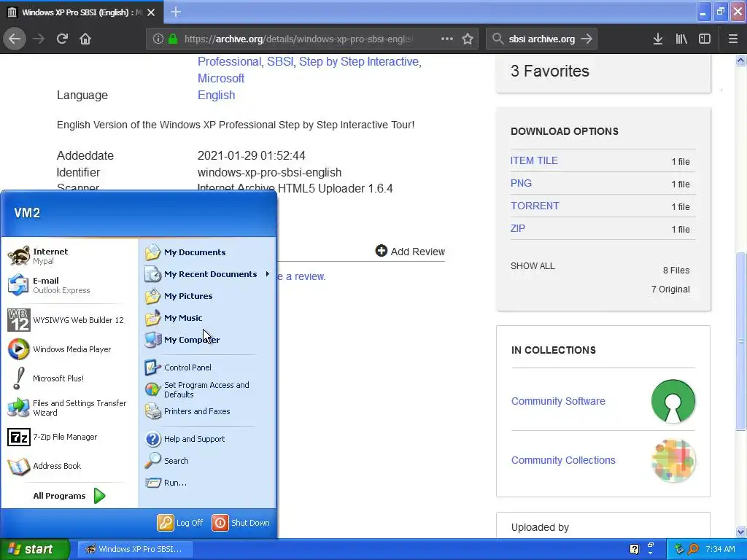The height and width of the screenshot is (560, 747).
Task: Open My Computer from Start menu
Action: 207,340
